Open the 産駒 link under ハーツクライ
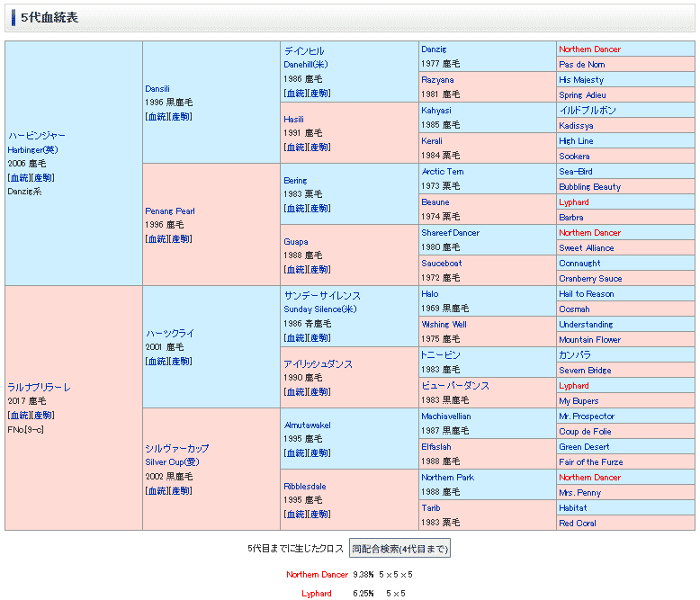The width and height of the screenshot is (700, 600). point(180,361)
